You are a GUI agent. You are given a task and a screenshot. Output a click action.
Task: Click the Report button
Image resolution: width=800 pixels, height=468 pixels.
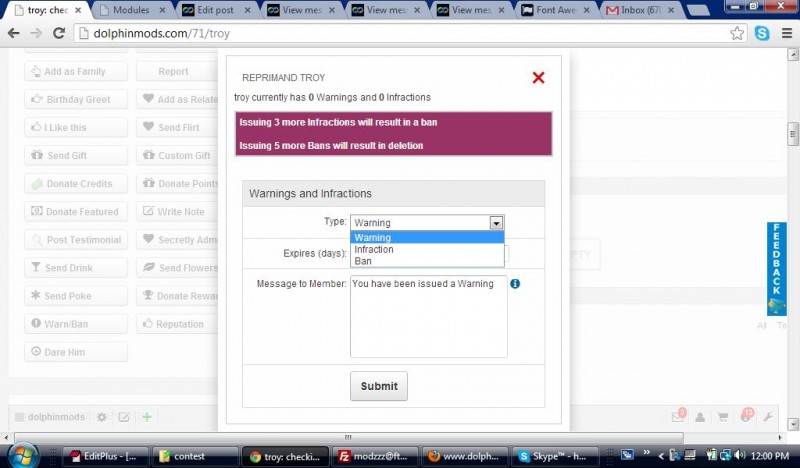[177, 71]
